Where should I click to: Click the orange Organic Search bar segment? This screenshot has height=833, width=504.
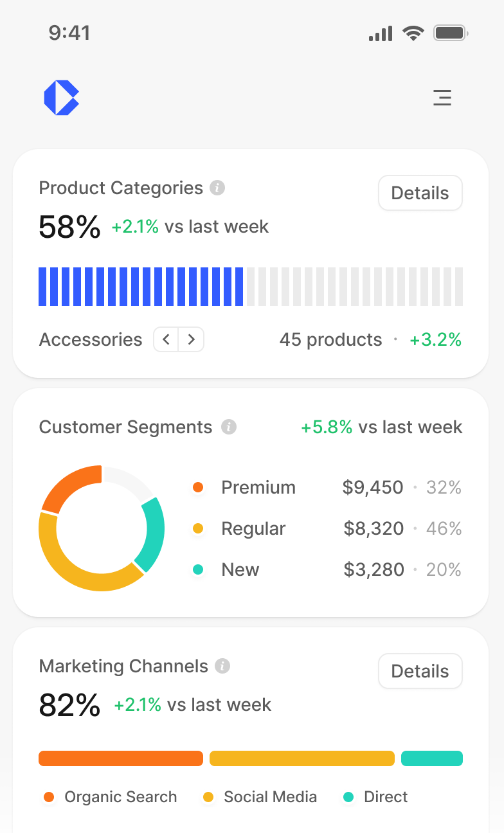click(121, 758)
